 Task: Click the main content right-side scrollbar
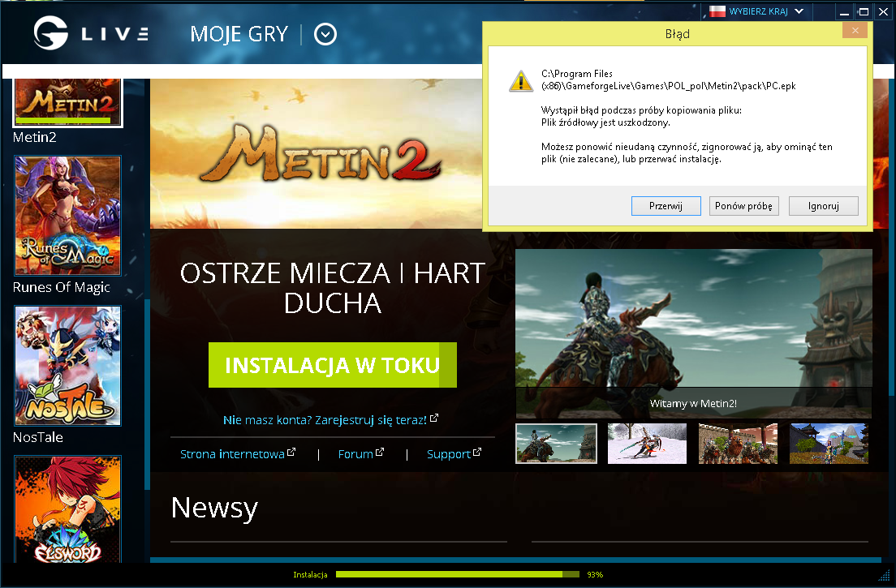[891, 237]
